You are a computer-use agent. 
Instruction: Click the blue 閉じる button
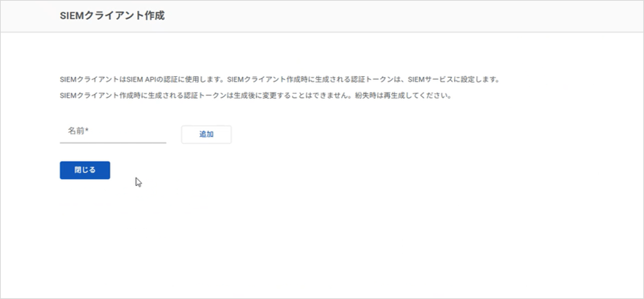(84, 170)
